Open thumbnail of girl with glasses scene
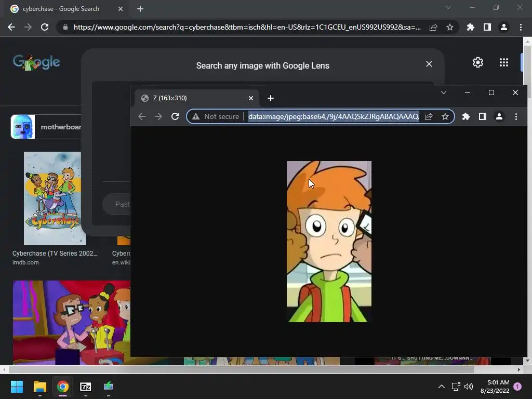 click(x=72, y=323)
